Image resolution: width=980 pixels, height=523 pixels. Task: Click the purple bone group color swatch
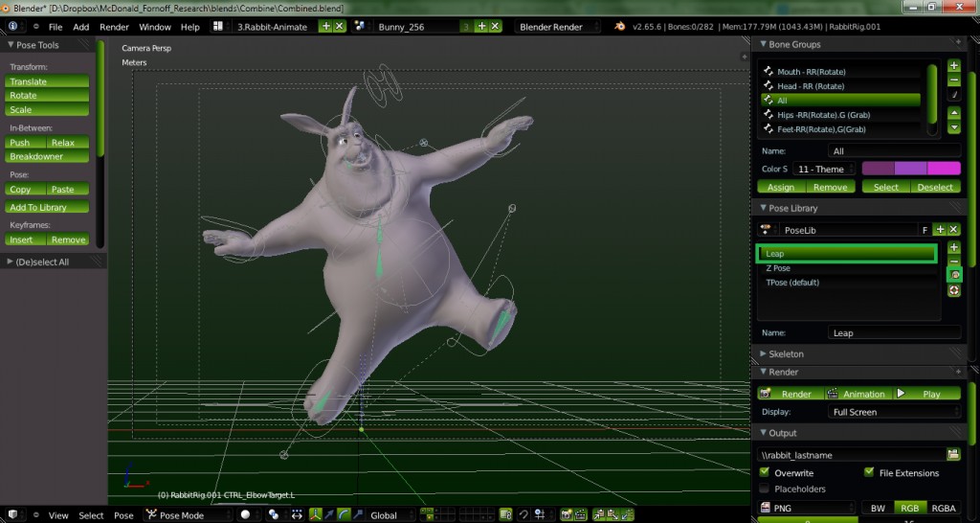click(x=911, y=169)
